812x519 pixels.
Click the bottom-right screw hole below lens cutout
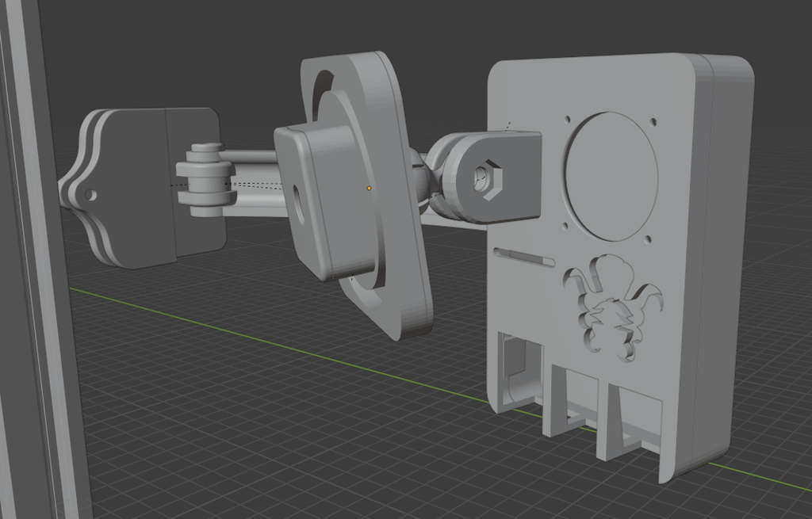(x=647, y=240)
